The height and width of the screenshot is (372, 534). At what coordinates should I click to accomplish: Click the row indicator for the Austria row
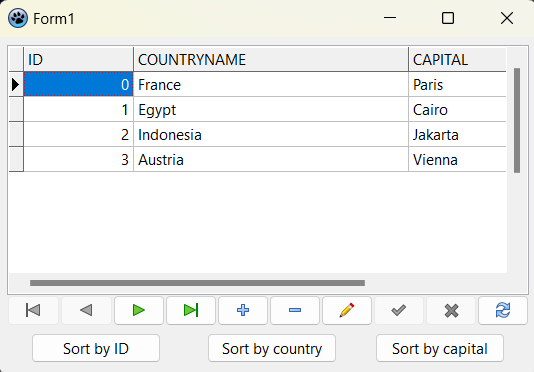click(16, 159)
